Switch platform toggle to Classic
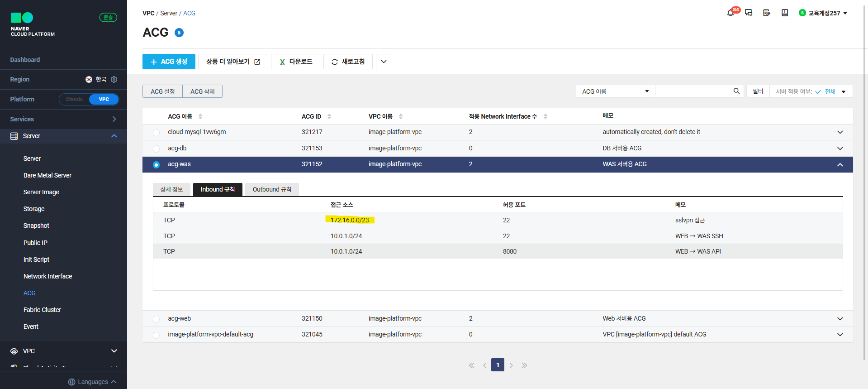 click(74, 99)
